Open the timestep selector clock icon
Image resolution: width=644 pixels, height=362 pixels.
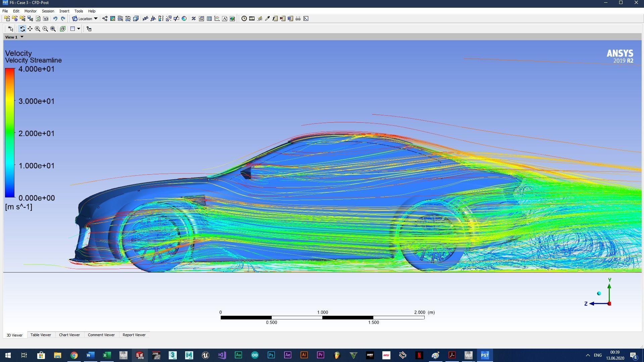[x=244, y=18]
